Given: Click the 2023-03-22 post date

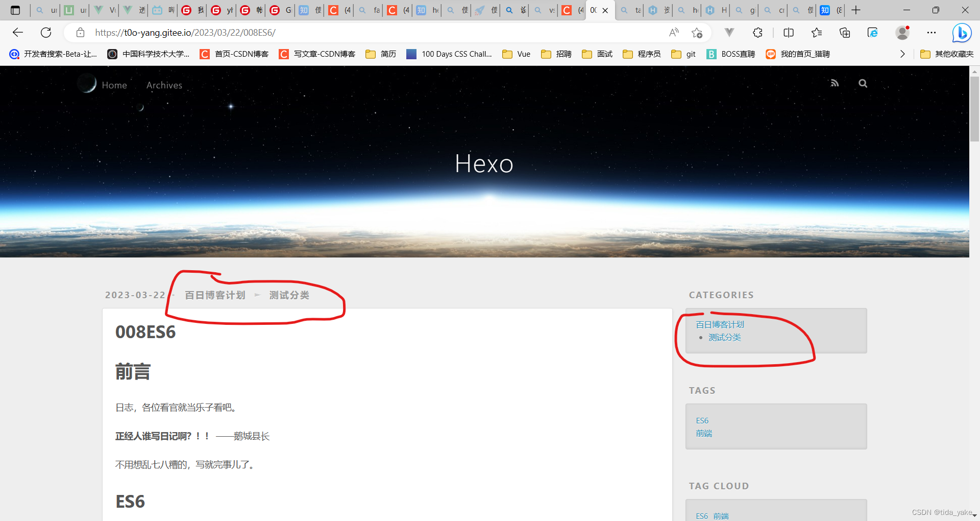Looking at the screenshot, I should point(135,295).
